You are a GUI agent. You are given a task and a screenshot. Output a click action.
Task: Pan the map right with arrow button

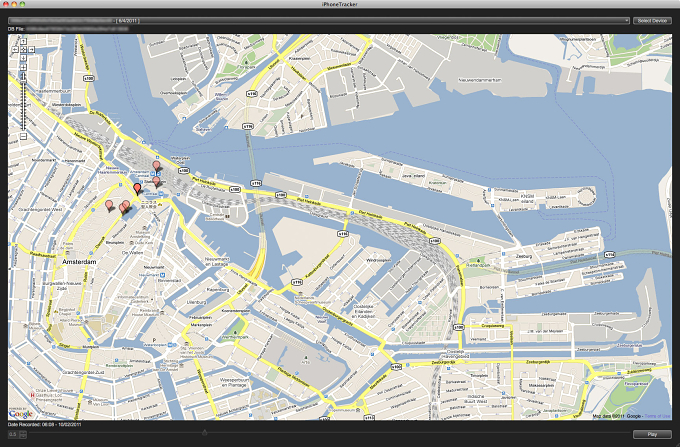pos(32,50)
